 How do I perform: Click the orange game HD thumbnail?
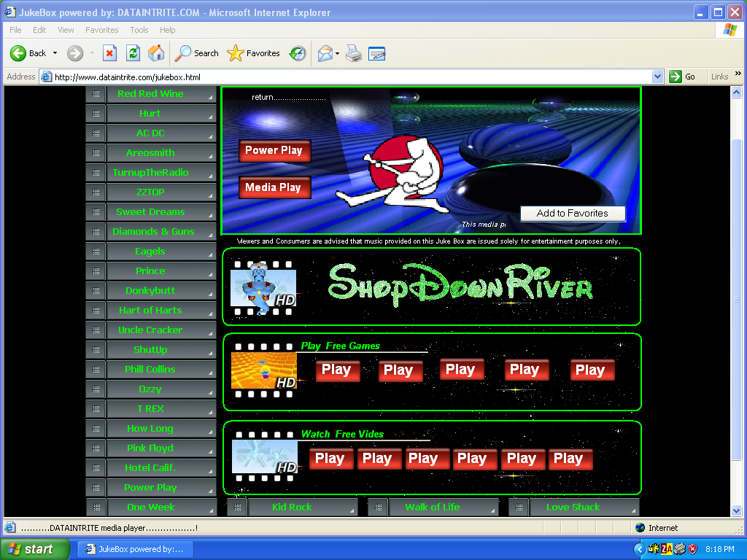[x=263, y=370]
